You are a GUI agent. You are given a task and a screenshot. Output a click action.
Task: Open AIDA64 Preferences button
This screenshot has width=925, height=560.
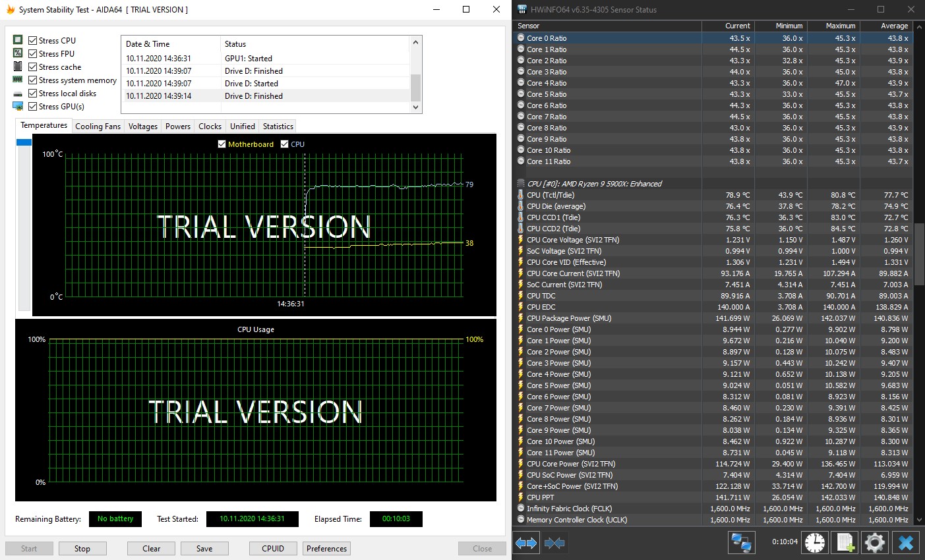(x=326, y=548)
